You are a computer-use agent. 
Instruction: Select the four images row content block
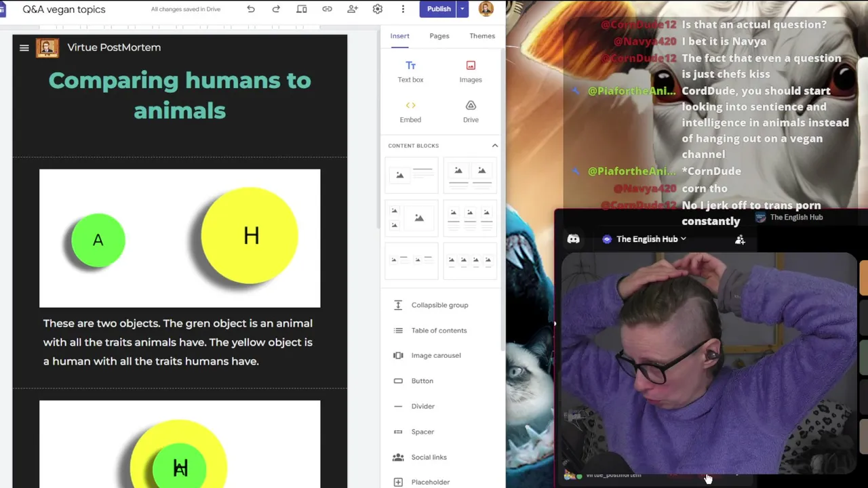[470, 261]
